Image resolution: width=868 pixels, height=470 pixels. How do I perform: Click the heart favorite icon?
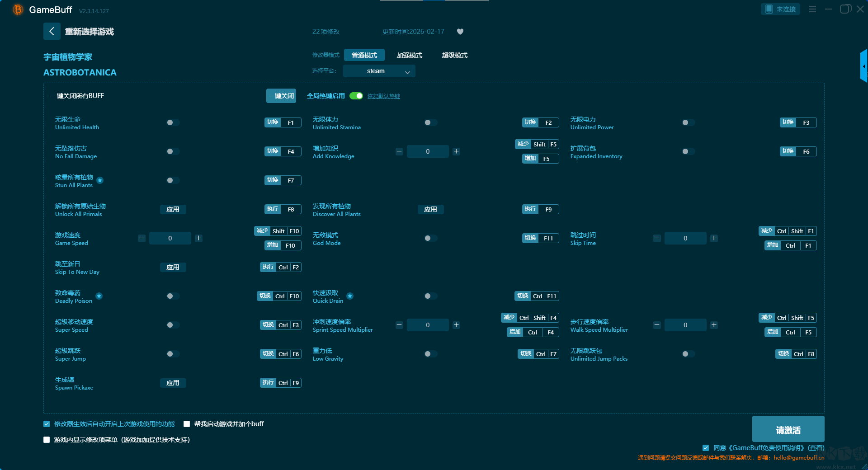click(x=460, y=32)
